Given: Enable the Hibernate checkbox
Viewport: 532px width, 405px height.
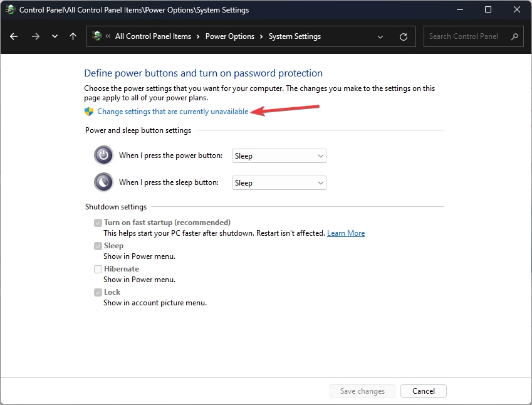Looking at the screenshot, I should 98,268.
